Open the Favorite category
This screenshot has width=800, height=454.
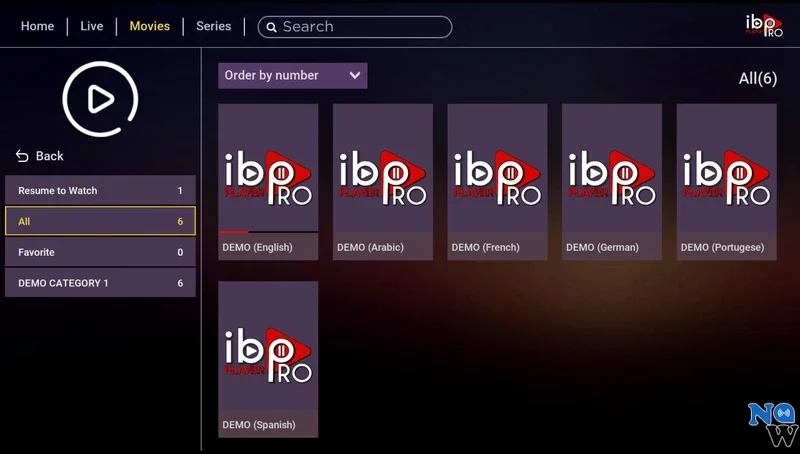coord(100,252)
